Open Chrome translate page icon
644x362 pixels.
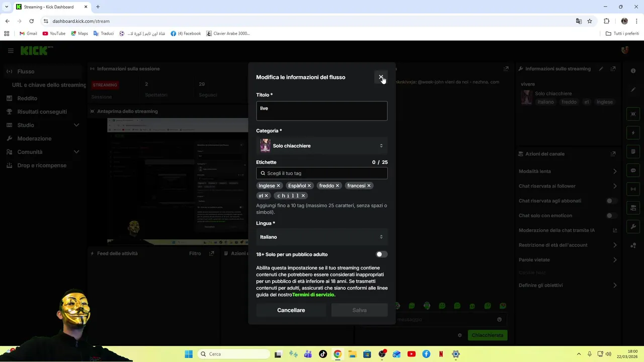coord(579,21)
